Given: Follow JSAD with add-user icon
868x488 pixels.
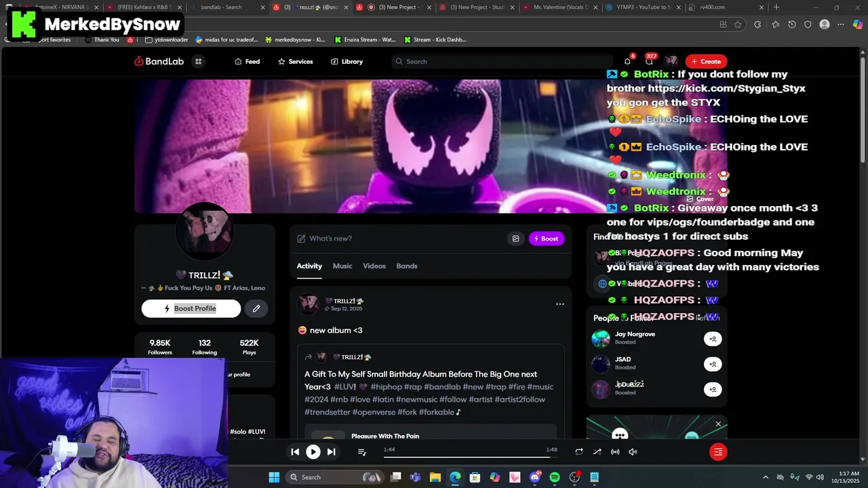Looking at the screenshot, I should click(713, 364).
